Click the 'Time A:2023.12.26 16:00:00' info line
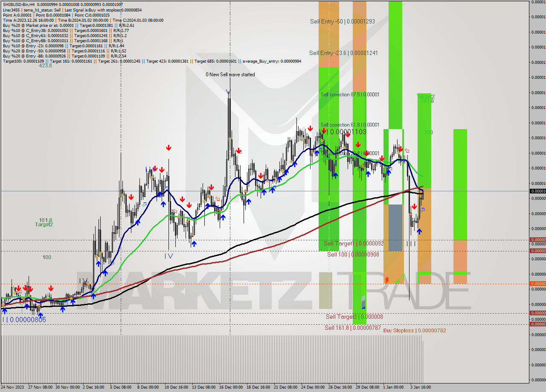This screenshot has width=546, height=392. click(x=83, y=20)
